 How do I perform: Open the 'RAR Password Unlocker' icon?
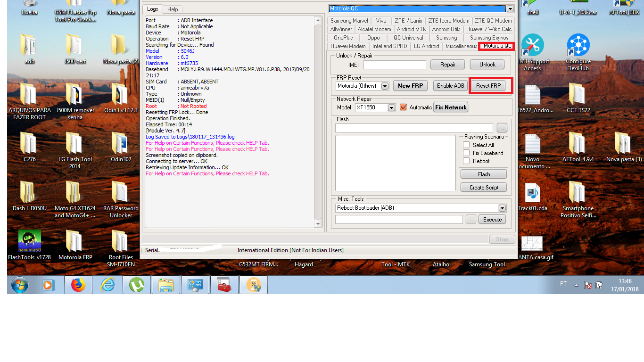[121, 199]
